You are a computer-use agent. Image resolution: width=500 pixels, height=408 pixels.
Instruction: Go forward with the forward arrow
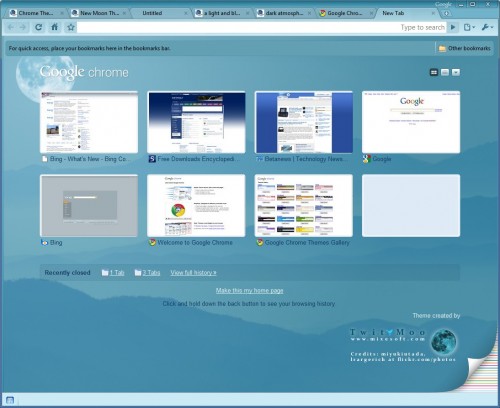23,27
